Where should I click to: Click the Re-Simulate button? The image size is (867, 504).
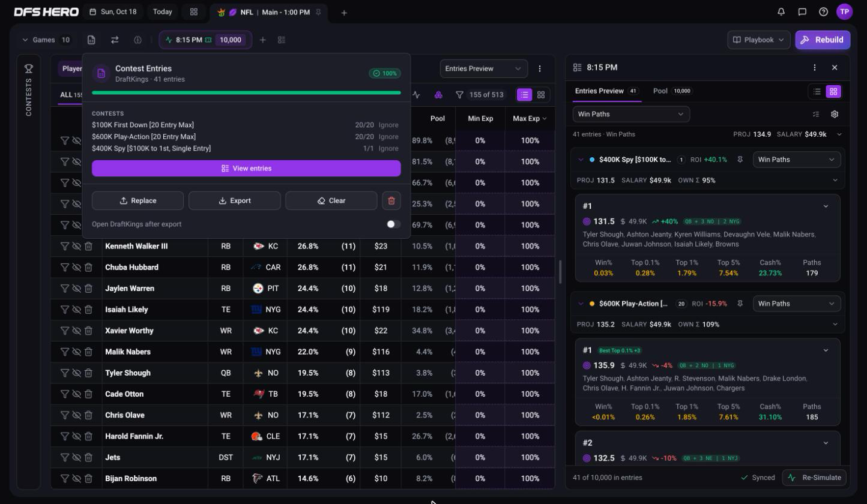coord(815,478)
